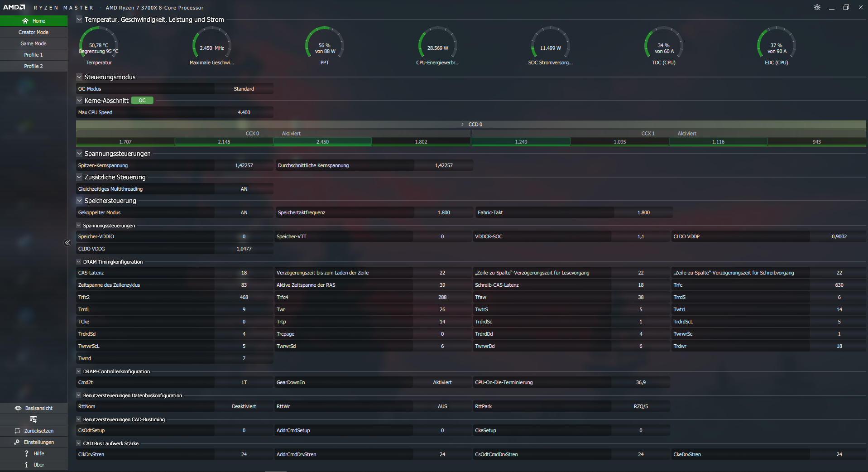Collapse Benutzersteuerungen CAD-Bustiming subsection
Viewport: 868px width, 472px height.
[79, 419]
